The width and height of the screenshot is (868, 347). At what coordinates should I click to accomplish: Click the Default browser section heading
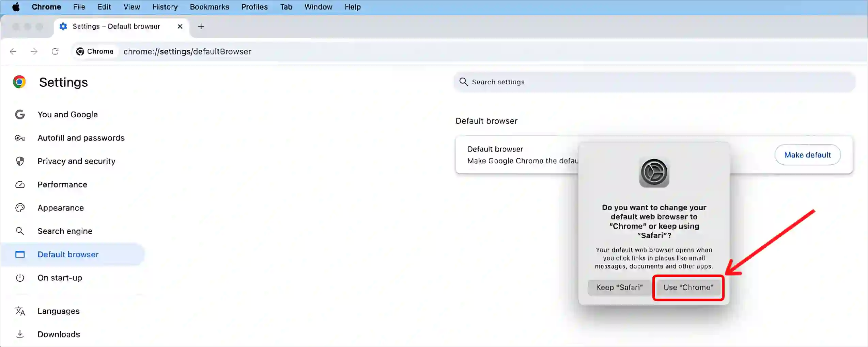[486, 121]
